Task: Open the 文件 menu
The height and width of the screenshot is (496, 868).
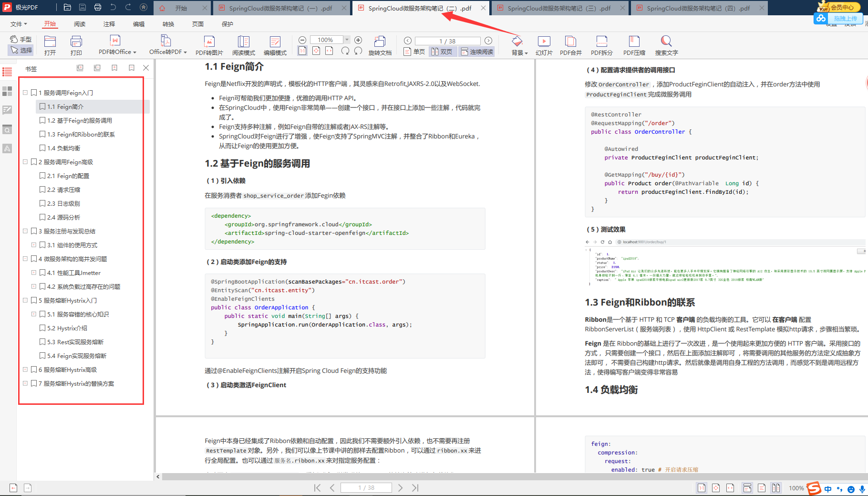Action: [x=19, y=24]
